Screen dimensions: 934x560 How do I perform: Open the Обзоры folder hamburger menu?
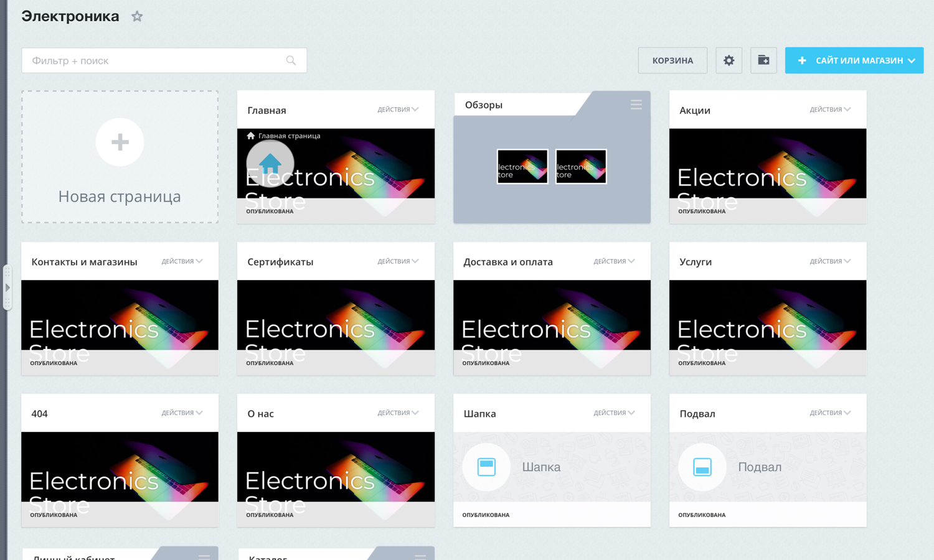click(x=636, y=105)
